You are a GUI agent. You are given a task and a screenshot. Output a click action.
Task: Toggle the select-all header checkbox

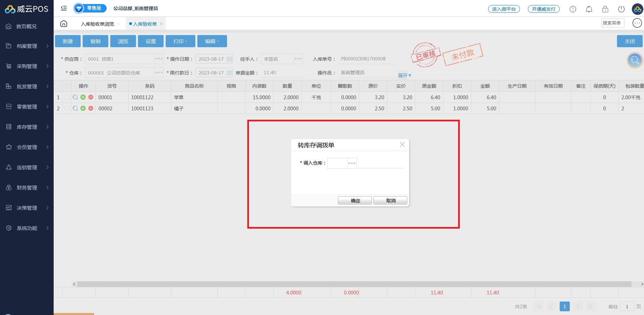pyautogui.click(x=67, y=86)
